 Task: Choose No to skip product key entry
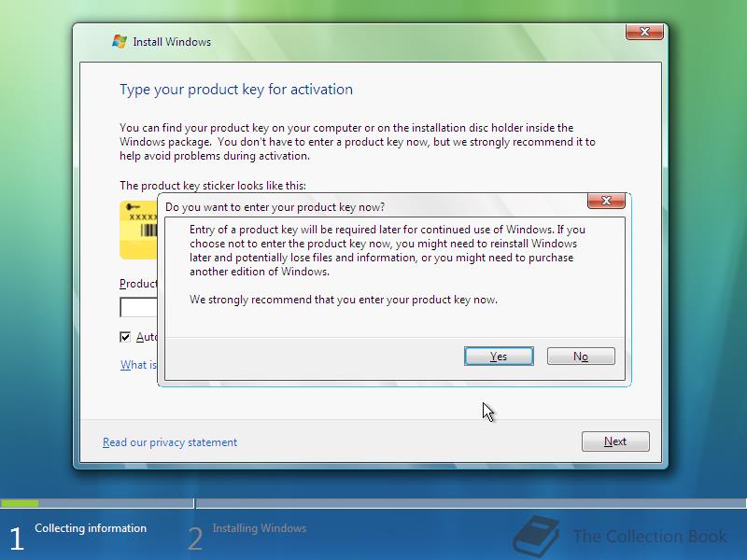click(581, 357)
